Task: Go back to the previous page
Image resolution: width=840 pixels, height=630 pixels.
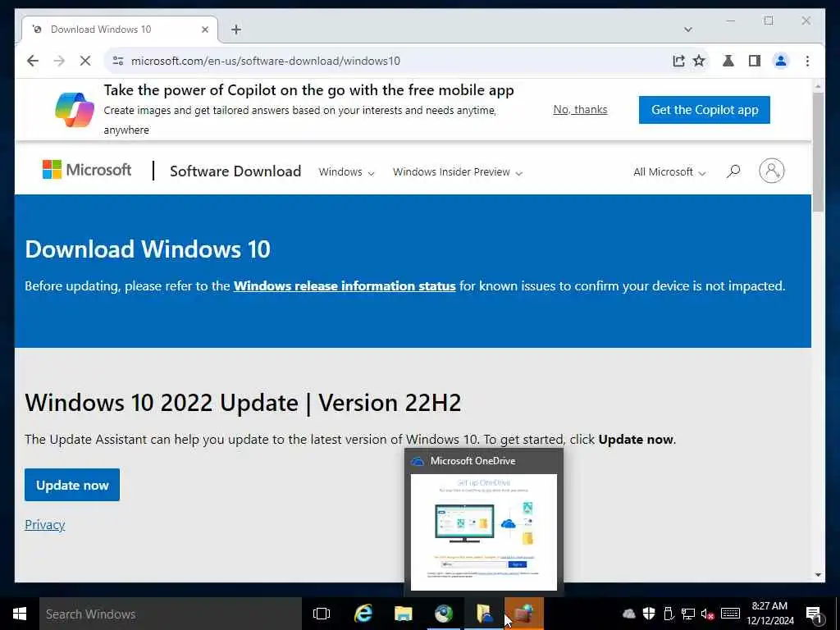Action: coord(33,61)
